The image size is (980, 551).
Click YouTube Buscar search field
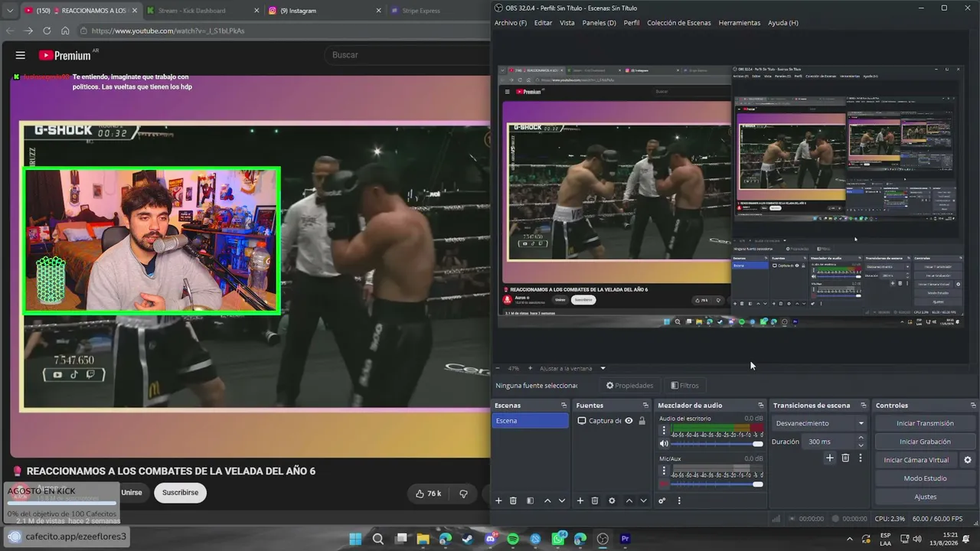pos(406,55)
